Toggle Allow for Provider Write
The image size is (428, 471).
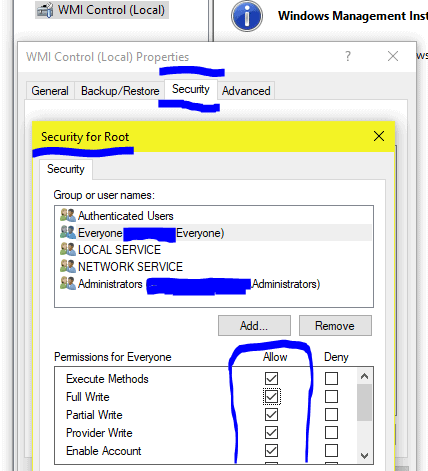271,432
